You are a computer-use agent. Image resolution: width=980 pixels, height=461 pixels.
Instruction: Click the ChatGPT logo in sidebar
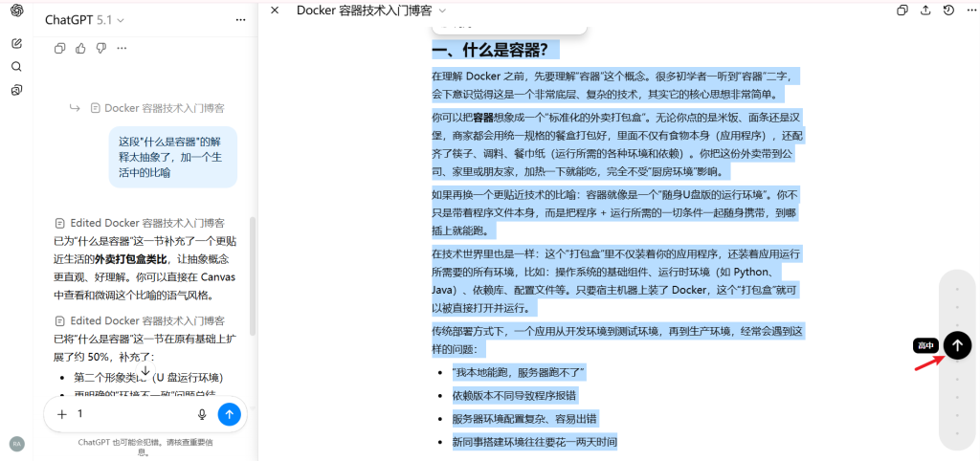coord(17,11)
